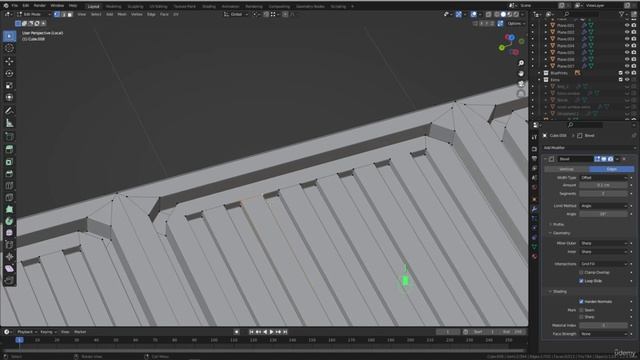Image resolution: width=640 pixels, height=360 pixels.
Task: Open the Render menu
Action: [x=40, y=6]
